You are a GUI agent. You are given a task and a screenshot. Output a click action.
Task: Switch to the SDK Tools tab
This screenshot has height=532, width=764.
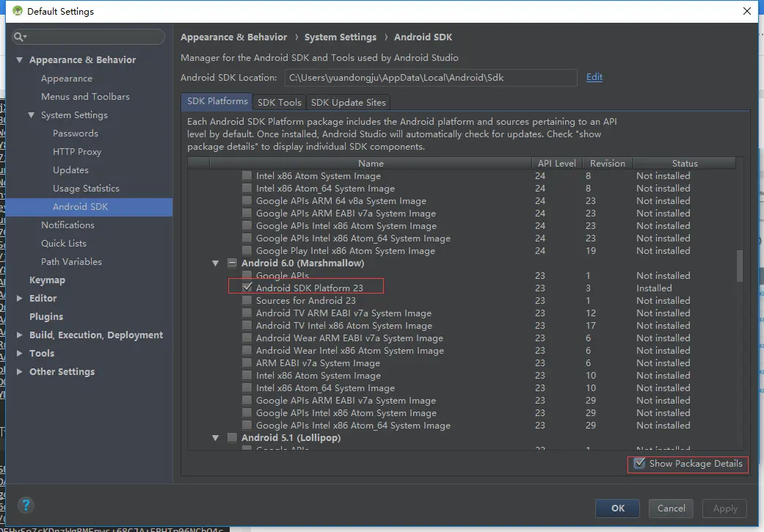[279, 102]
